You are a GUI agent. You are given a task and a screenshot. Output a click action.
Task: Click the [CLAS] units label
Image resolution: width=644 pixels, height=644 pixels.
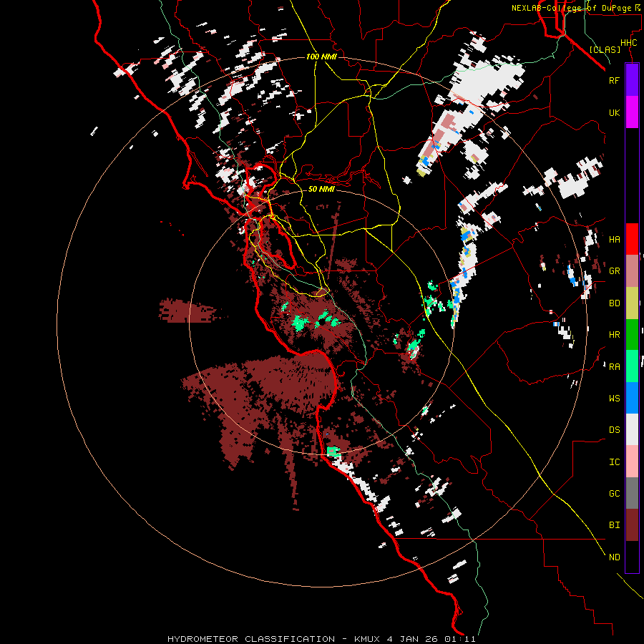[605, 50]
